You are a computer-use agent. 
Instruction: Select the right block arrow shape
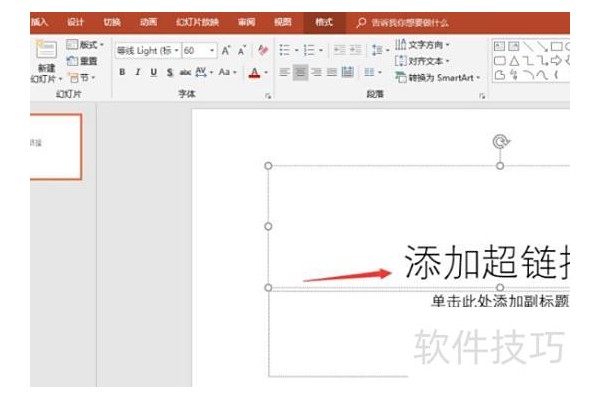[x=556, y=60]
